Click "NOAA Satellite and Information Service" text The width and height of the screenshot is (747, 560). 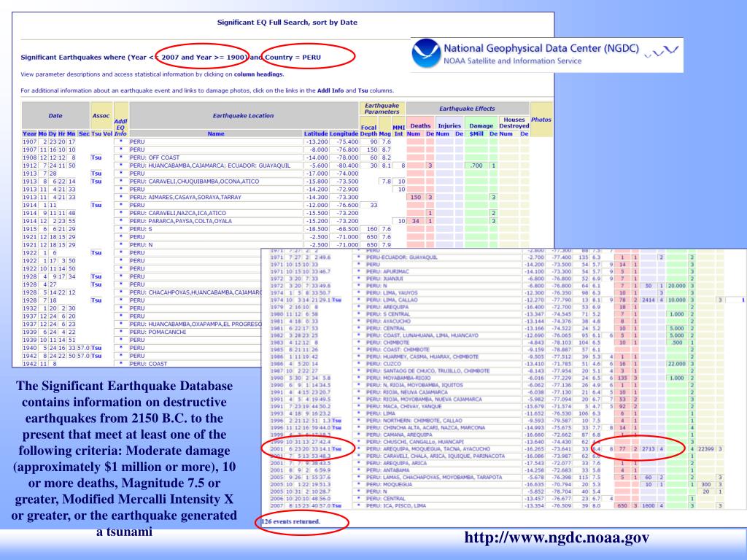click(513, 61)
